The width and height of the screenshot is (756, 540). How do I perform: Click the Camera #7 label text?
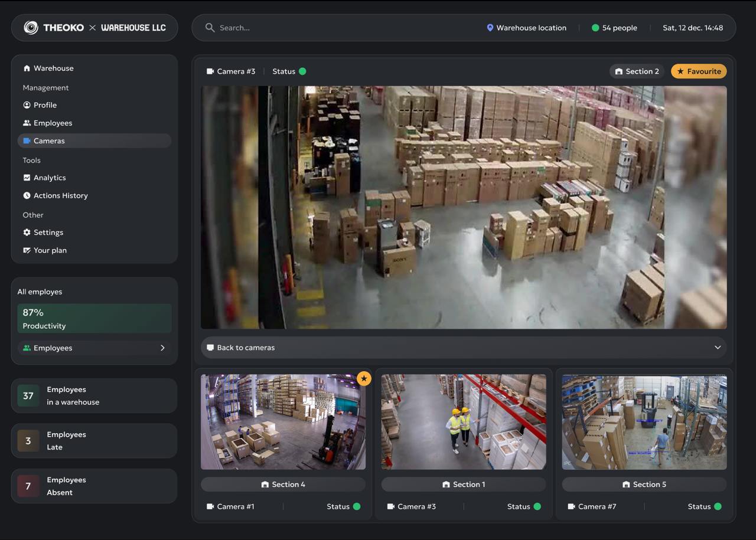597,506
